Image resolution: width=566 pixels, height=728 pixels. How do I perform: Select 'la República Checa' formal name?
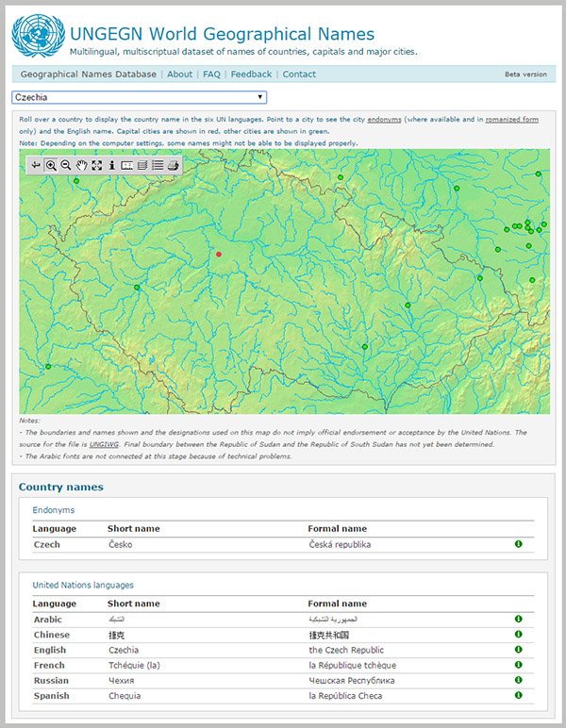coord(345,696)
